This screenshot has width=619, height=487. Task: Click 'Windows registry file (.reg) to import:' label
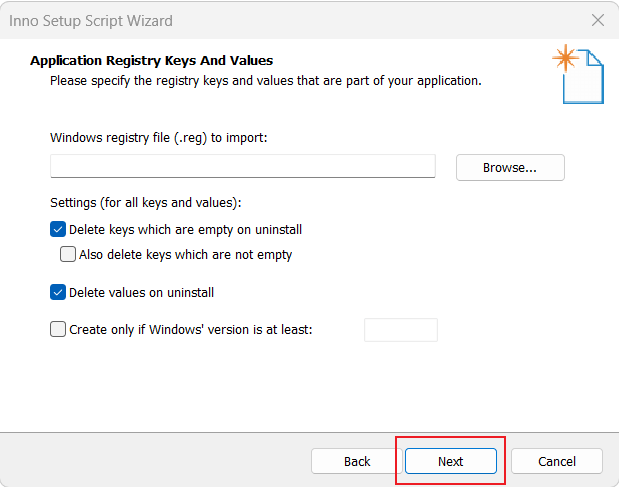159,138
